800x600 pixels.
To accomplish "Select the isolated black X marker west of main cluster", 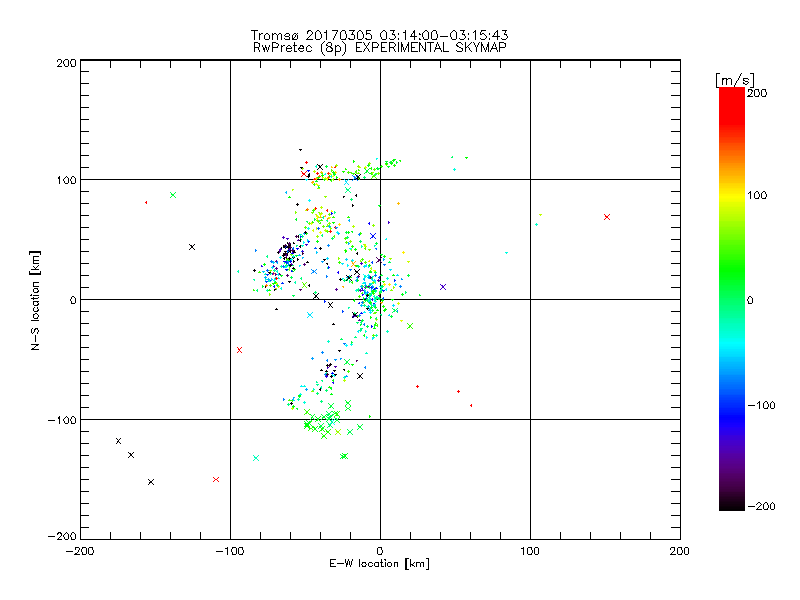I will coord(192,247).
